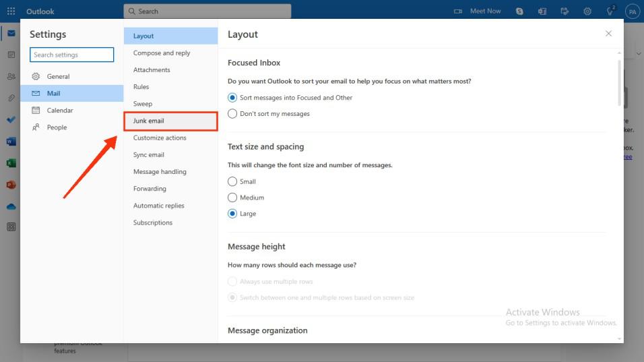Open Sync email settings
Image resolution: width=644 pixels, height=362 pixels.
point(171,155)
